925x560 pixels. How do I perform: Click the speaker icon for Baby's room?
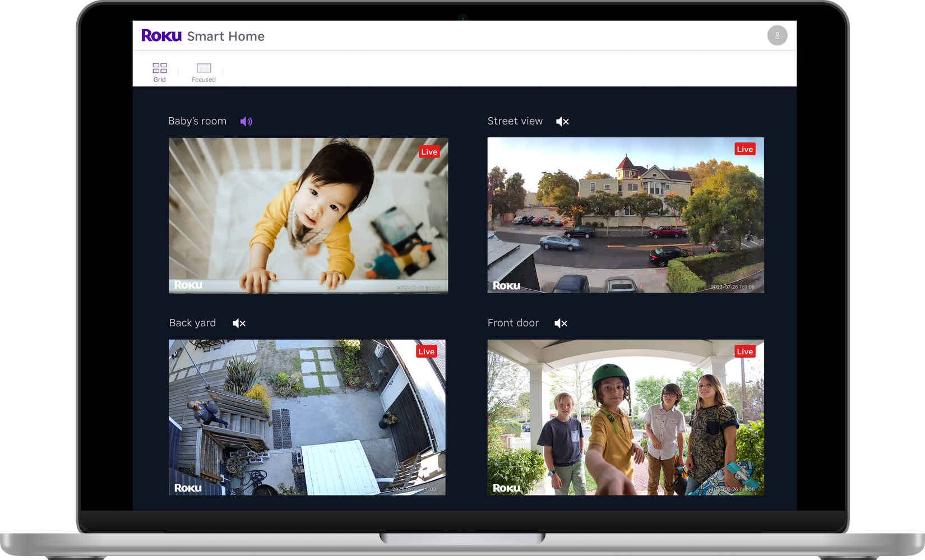246,121
